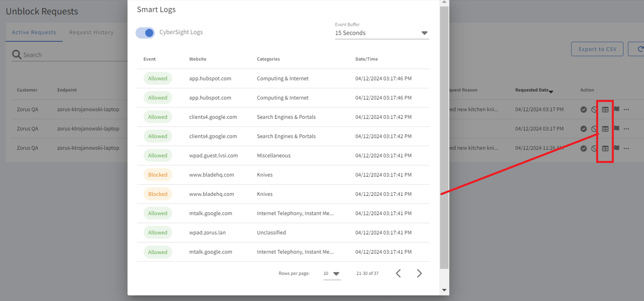644x301 pixels.
Task: Approve the first unblock request (checkmark icon)
Action: coord(584,109)
